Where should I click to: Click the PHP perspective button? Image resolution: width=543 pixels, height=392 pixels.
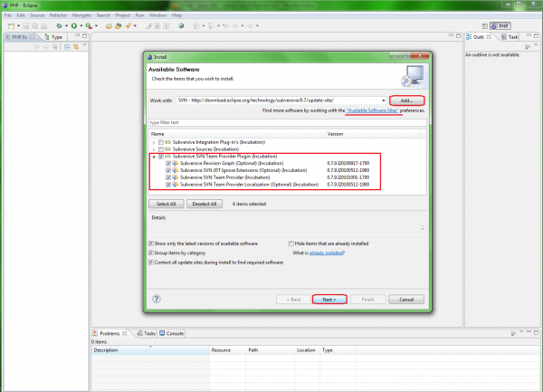pos(500,26)
